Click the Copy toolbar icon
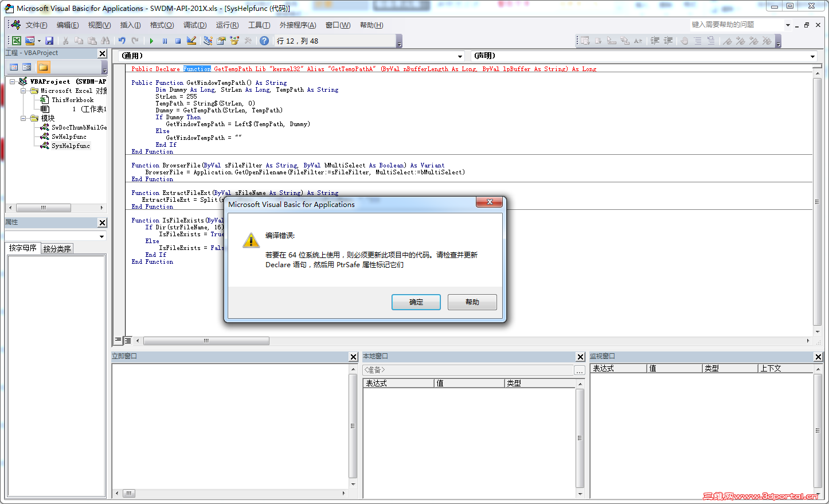829x504 pixels. click(x=79, y=41)
